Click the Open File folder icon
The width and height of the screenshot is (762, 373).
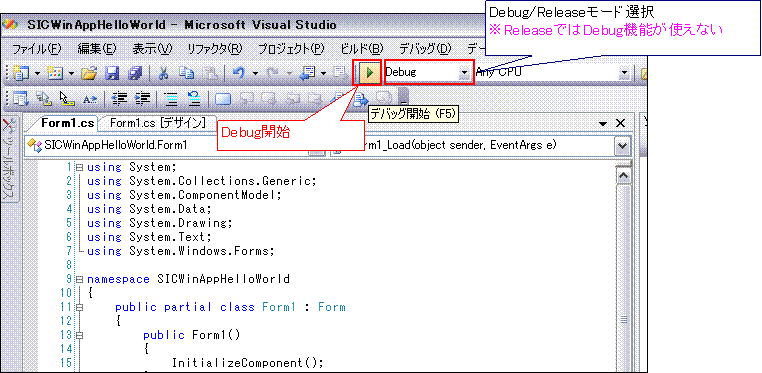click(89, 73)
